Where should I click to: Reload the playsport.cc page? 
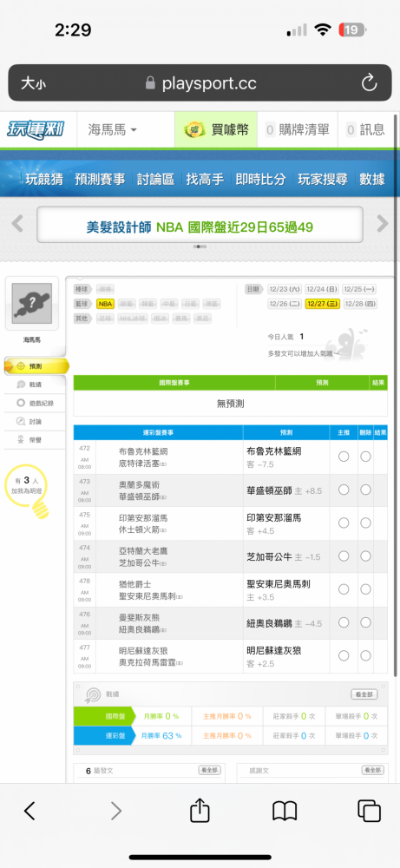coord(369,83)
